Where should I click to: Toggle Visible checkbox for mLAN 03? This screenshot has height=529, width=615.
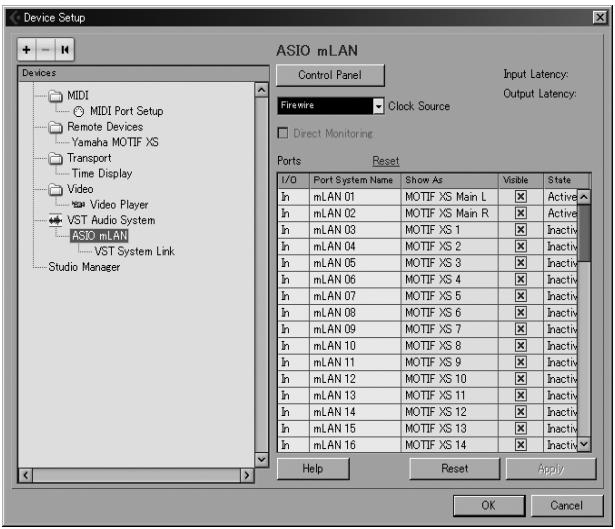tap(520, 230)
